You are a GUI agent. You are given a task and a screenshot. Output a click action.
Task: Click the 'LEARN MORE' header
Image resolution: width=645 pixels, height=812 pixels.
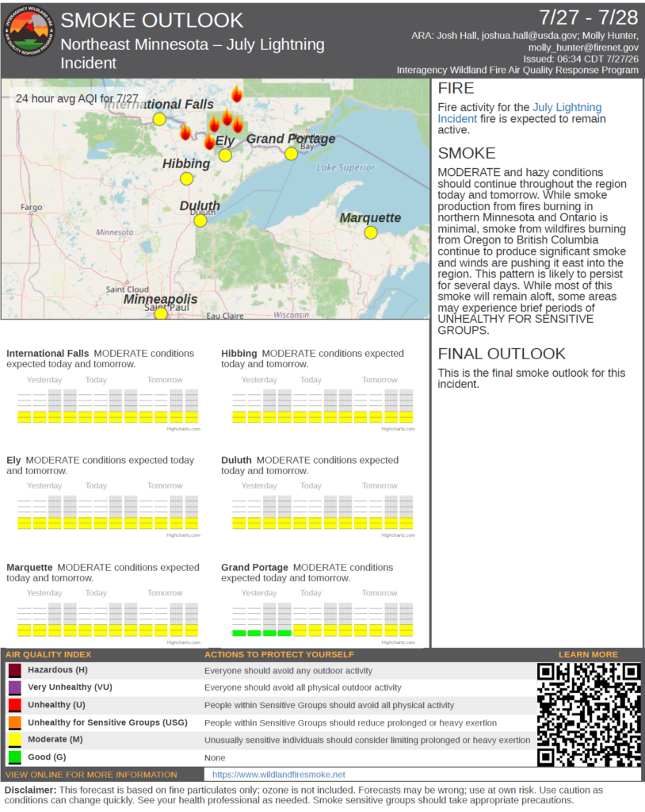(x=588, y=654)
